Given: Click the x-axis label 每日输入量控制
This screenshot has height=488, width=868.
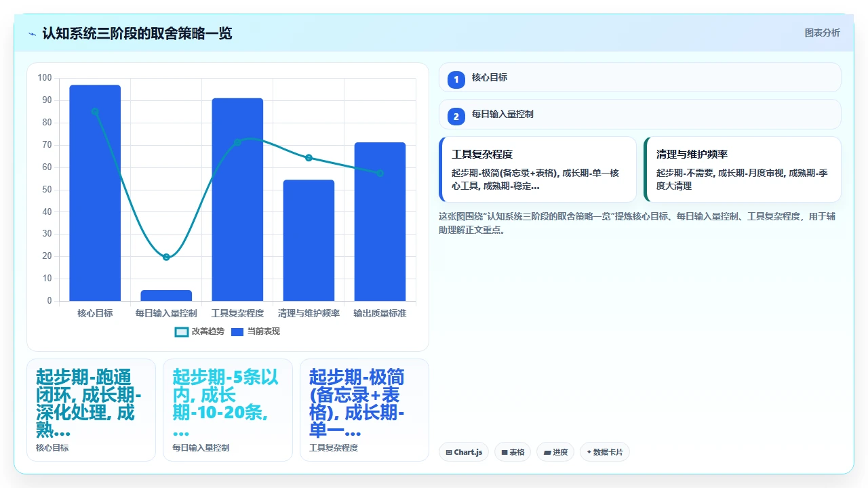Looking at the screenshot, I should [x=166, y=314].
